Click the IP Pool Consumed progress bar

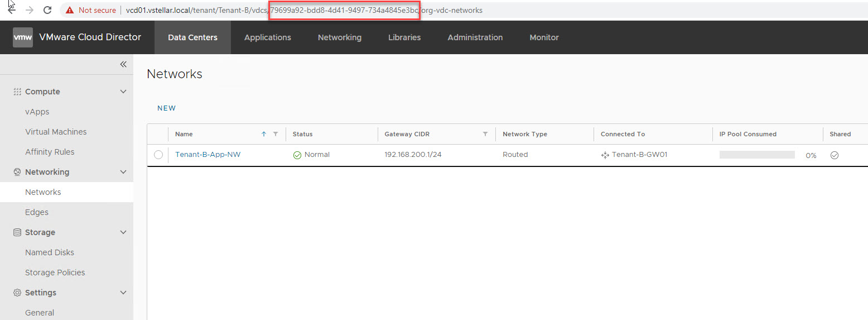[x=756, y=155]
